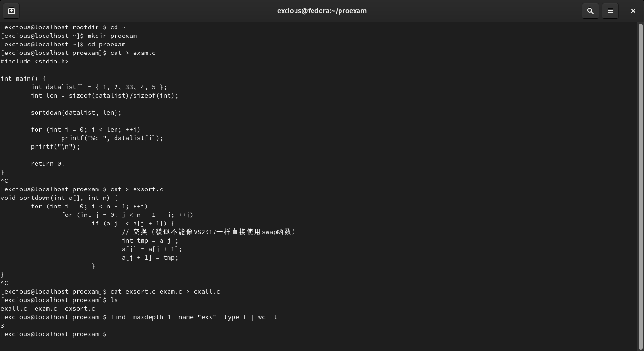Click the 'a[j + 1] = tmp;' line
Screen dimensions: 644x351
pos(150,258)
